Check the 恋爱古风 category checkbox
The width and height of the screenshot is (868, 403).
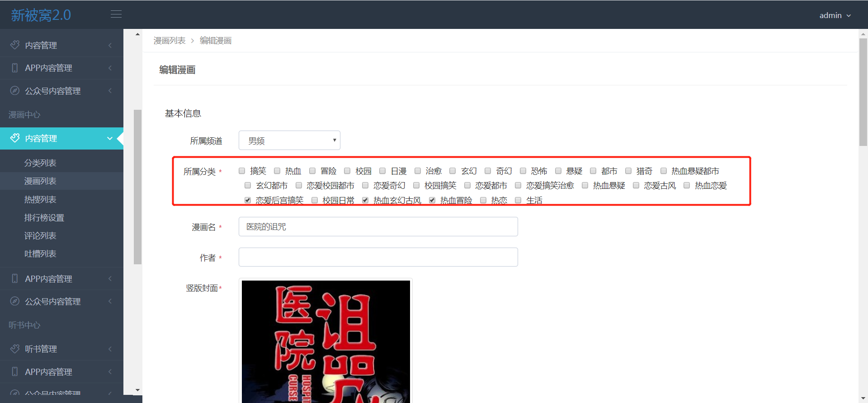[x=636, y=185]
